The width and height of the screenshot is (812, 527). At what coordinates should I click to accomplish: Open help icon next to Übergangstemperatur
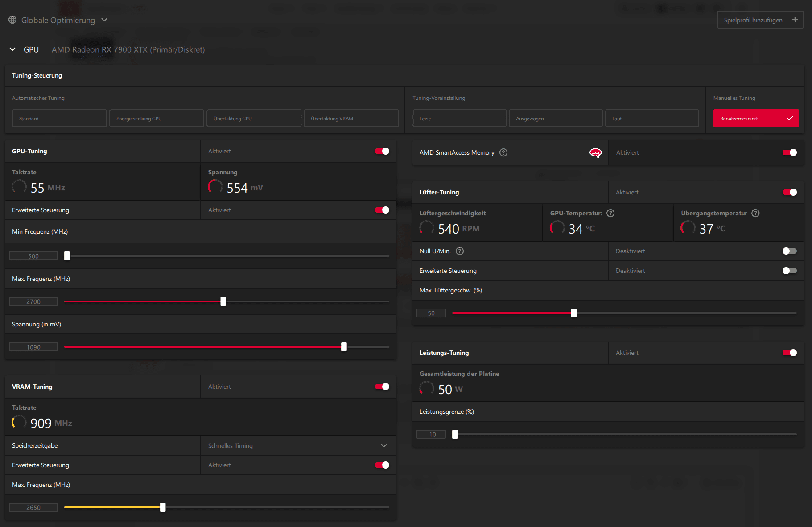(x=755, y=213)
